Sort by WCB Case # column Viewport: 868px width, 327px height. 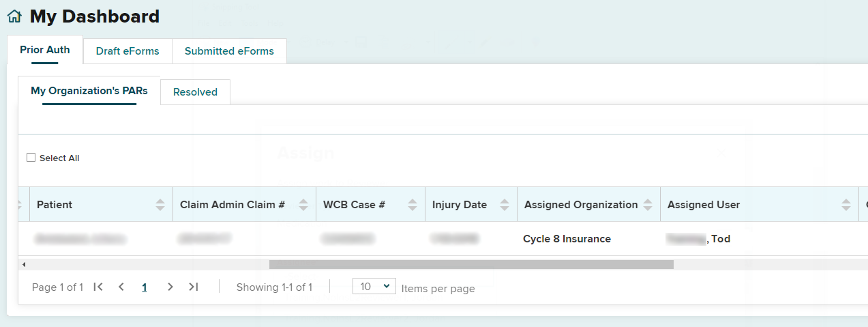point(413,205)
